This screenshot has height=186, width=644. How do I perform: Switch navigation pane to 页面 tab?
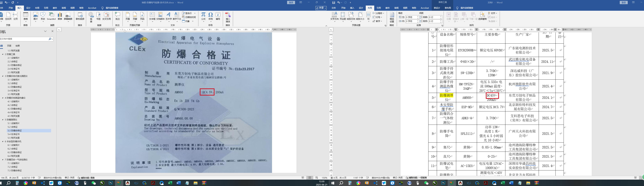[9, 46]
